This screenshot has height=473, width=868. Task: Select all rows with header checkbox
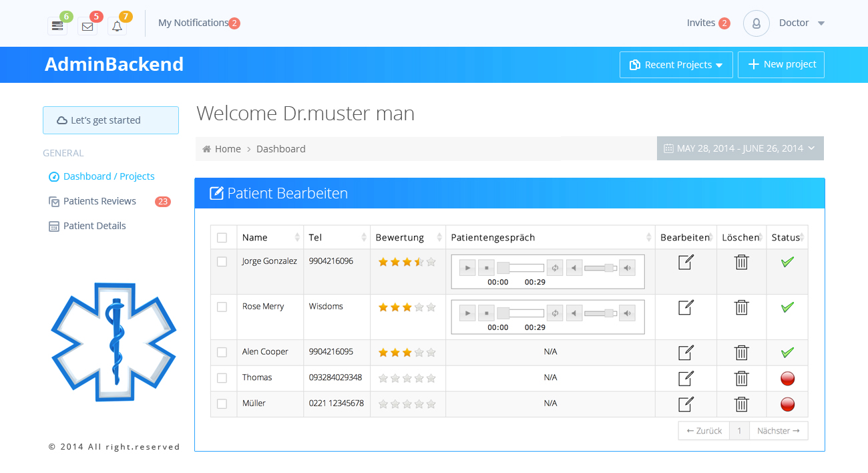click(x=222, y=238)
